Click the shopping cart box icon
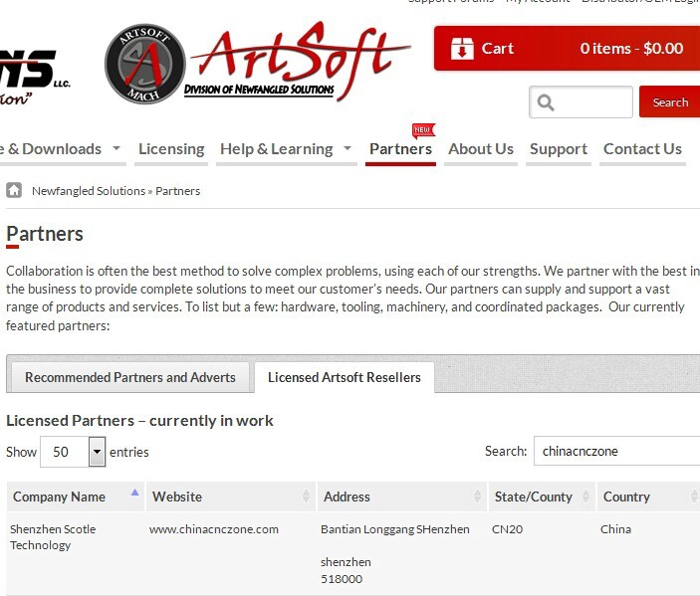The width and height of the screenshot is (700, 596). [462, 48]
